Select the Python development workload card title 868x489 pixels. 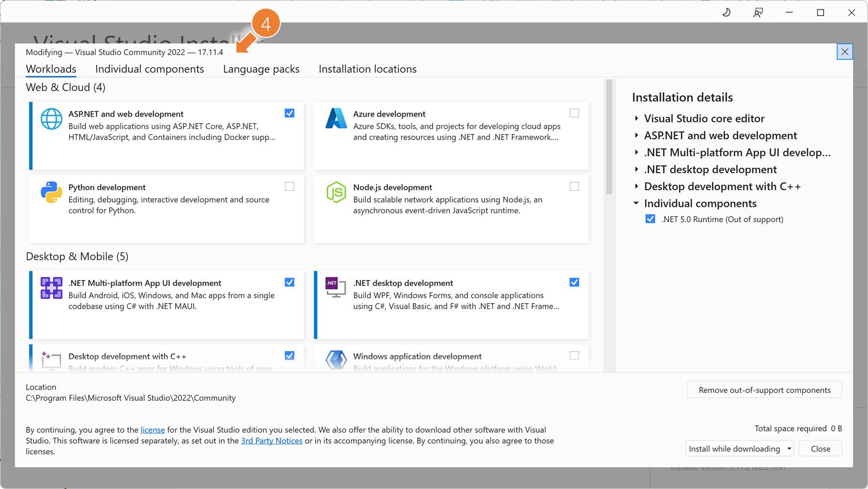coord(107,188)
